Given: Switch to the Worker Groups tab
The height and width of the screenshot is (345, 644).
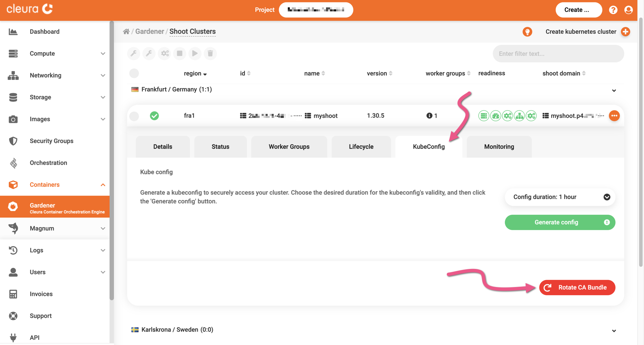Looking at the screenshot, I should (289, 147).
